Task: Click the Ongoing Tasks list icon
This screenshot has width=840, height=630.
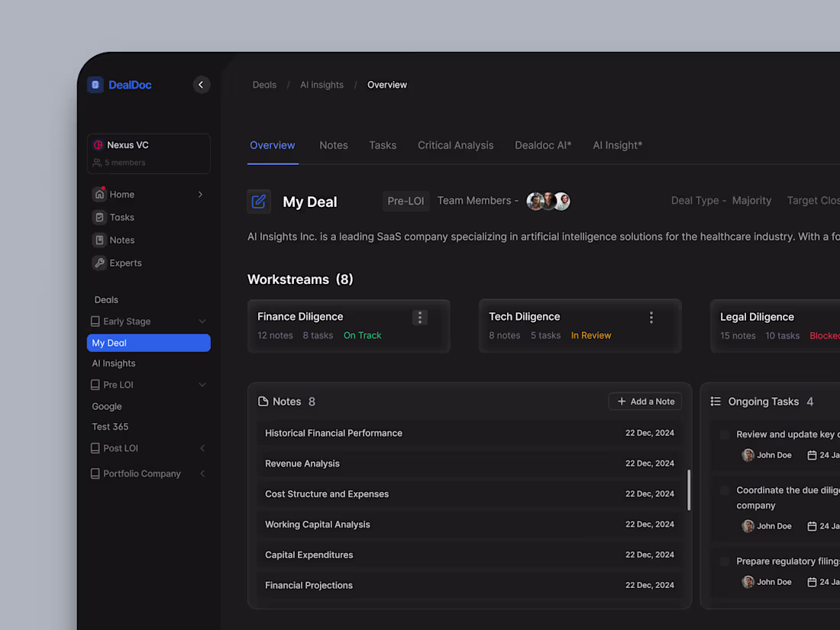Action: pyautogui.click(x=716, y=401)
